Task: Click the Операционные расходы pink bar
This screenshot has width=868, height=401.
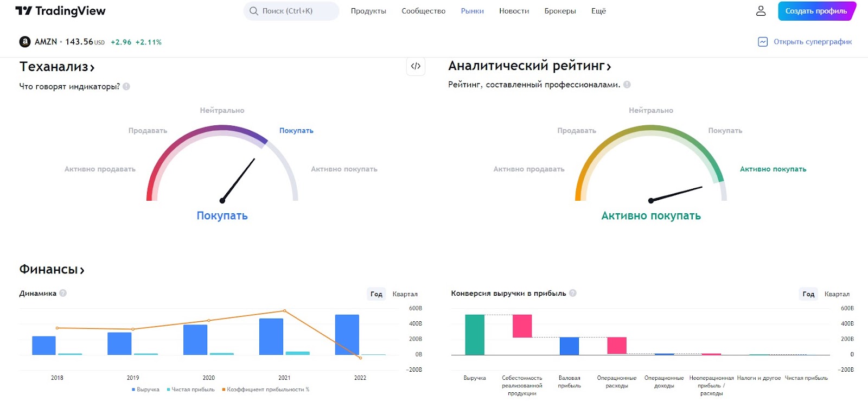Action: (x=617, y=346)
